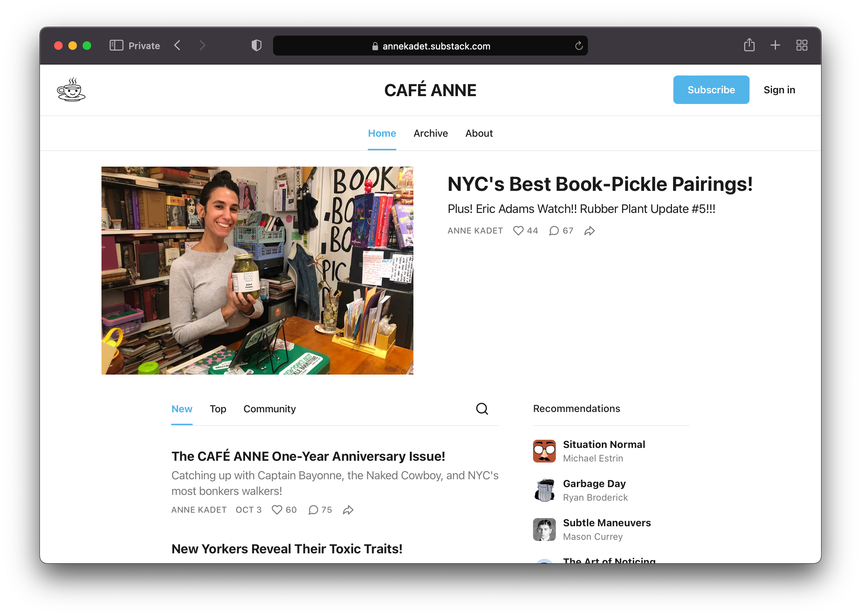
Task: Open the privacy shield report icon
Action: pos(256,46)
